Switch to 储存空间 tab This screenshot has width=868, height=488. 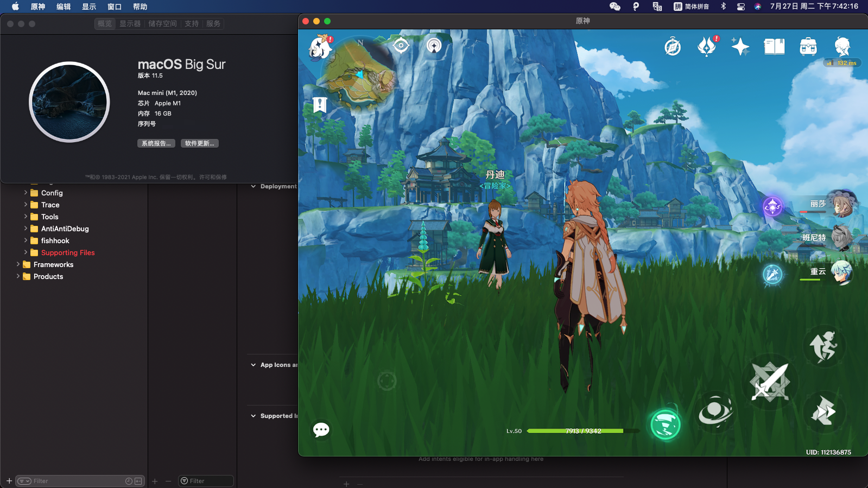pyautogui.click(x=162, y=23)
